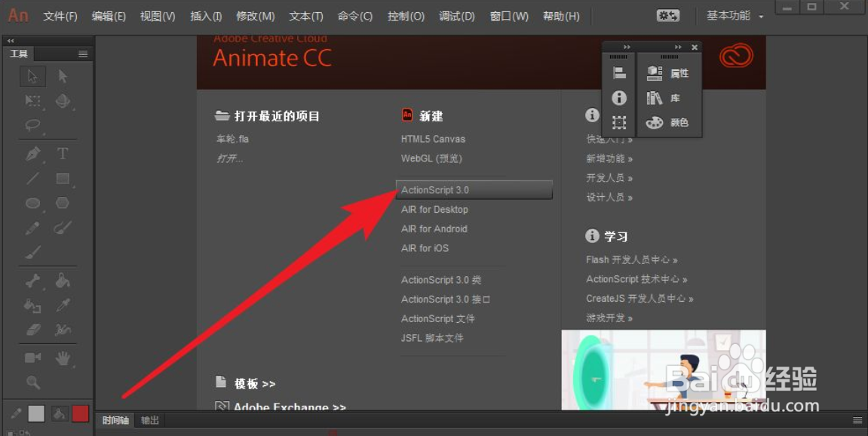868x436 pixels.
Task: Select the Camera tool
Action: tap(32, 358)
